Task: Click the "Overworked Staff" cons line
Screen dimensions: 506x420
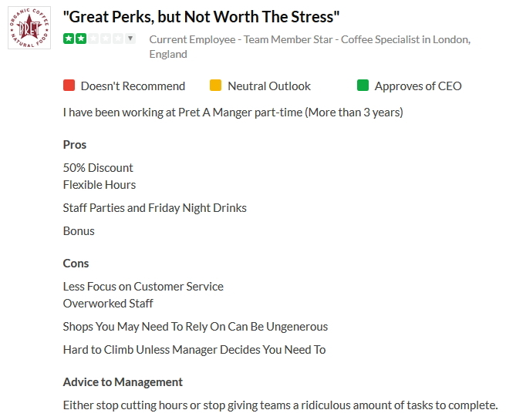Action: 108,304
